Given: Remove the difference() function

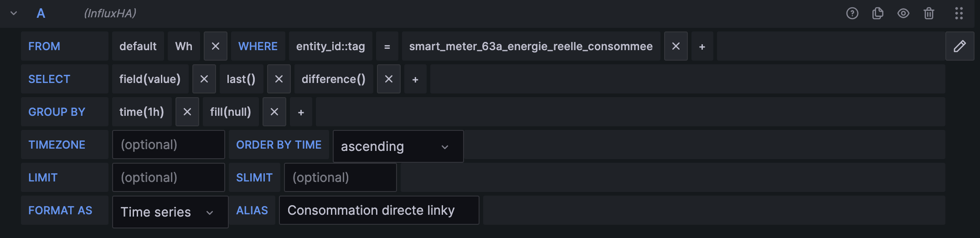Looking at the screenshot, I should point(389,79).
